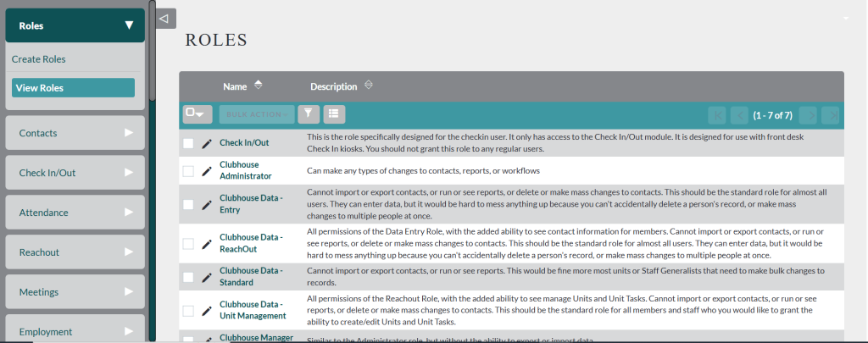Viewport: 868px width, 343px height.
Task: Select the Clubhouse Administrator row checkbox
Action: [x=188, y=171]
